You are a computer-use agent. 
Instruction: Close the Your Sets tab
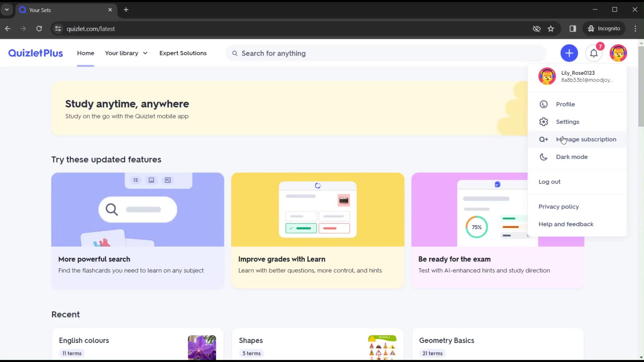[110, 10]
